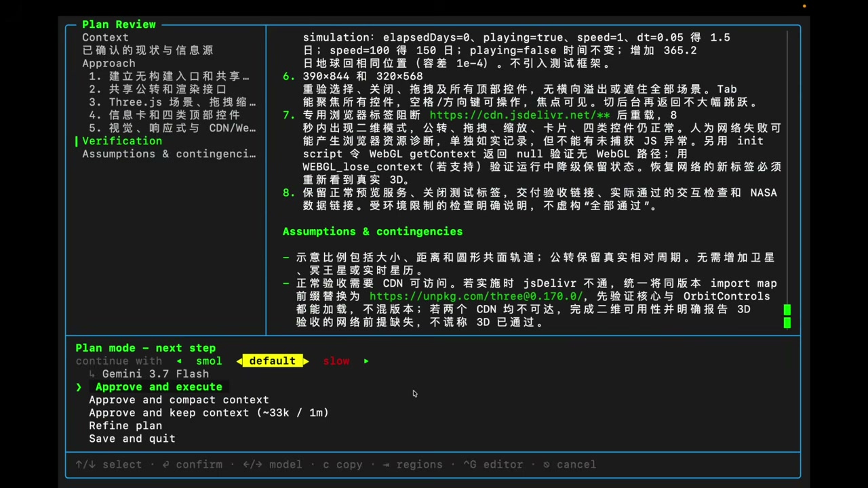This screenshot has width=868, height=488.
Task: Open Assumptions & contingencies in the sidebar
Action: (x=169, y=154)
